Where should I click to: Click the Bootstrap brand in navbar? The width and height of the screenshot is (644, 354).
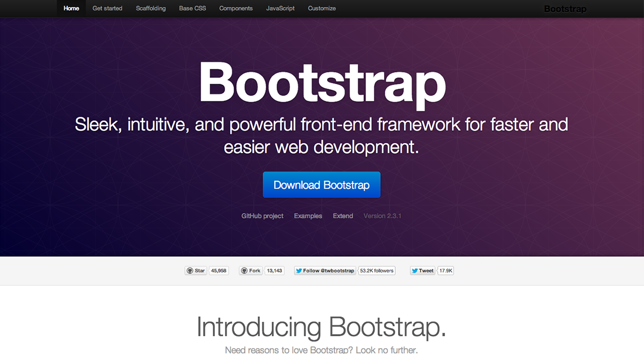(x=565, y=9)
